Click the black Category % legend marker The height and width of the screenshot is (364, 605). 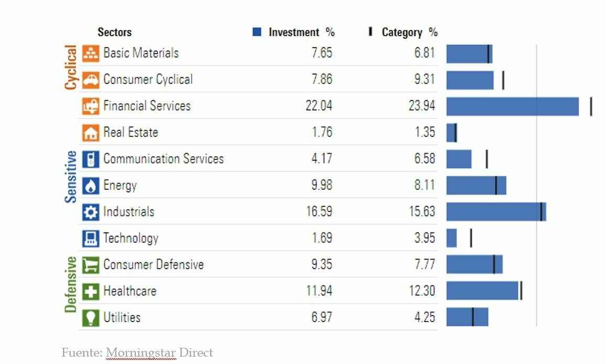(370, 32)
